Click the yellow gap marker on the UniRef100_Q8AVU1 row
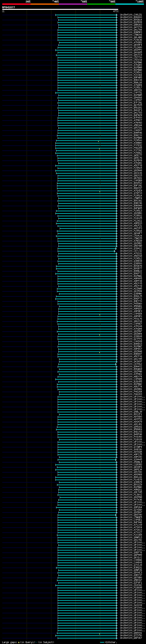The image size is (146, 644). coord(100,634)
